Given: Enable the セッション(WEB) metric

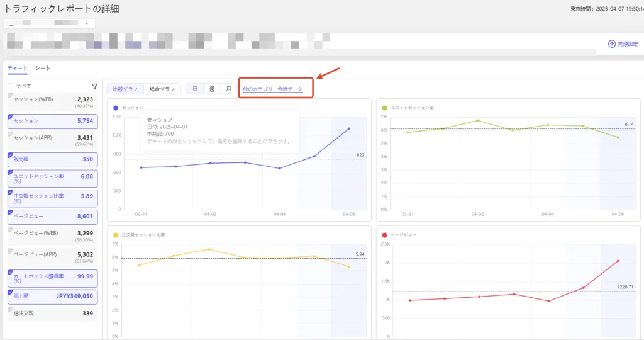Looking at the screenshot, I should tap(53, 102).
